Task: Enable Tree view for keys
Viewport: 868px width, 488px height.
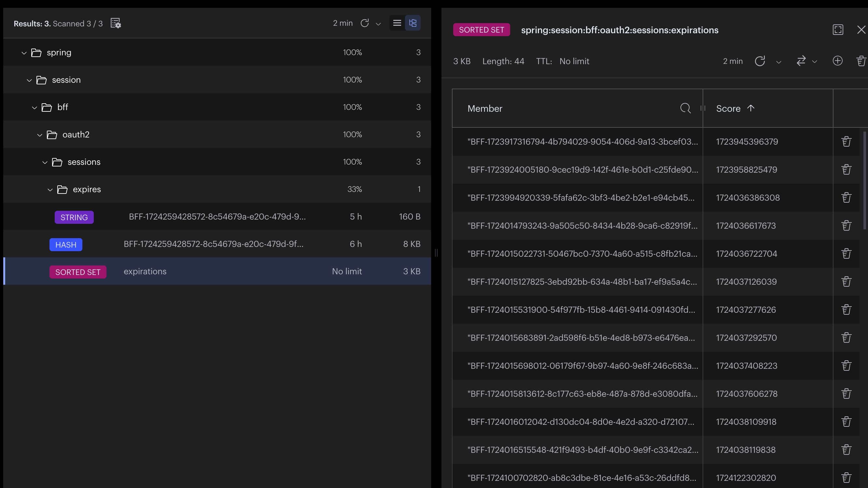Action: pos(413,23)
